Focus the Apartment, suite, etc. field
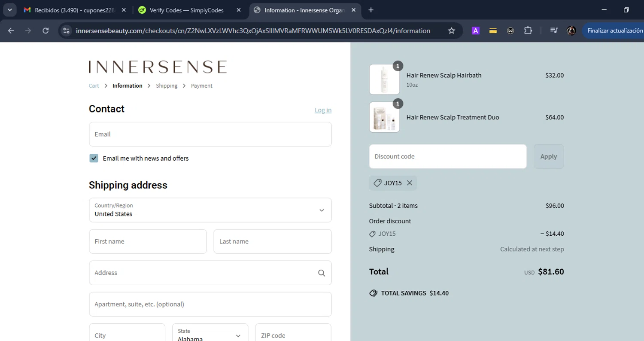 210,304
